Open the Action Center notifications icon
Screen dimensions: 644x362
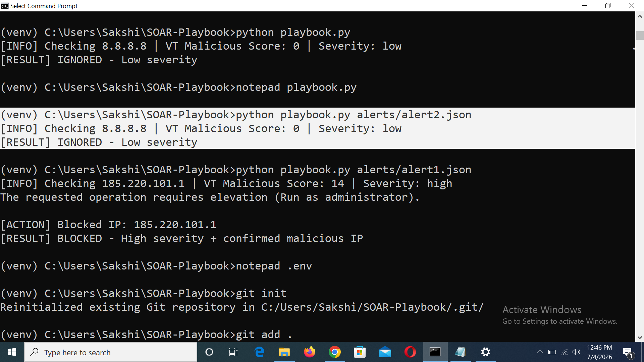pyautogui.click(x=628, y=352)
